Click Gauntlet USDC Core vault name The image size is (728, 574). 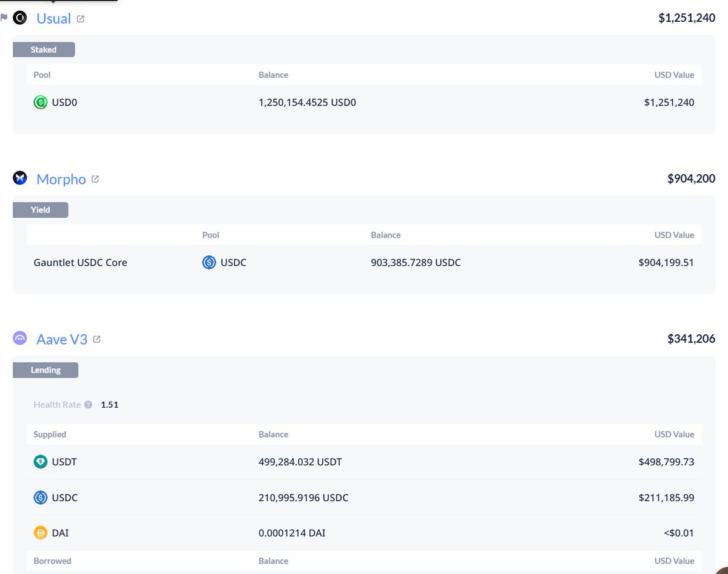tap(80, 263)
